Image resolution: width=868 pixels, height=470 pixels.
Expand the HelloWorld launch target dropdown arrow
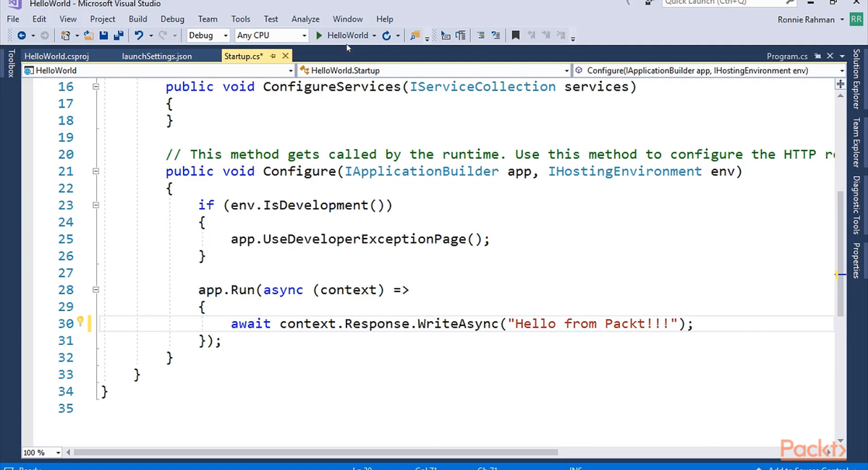pos(374,35)
